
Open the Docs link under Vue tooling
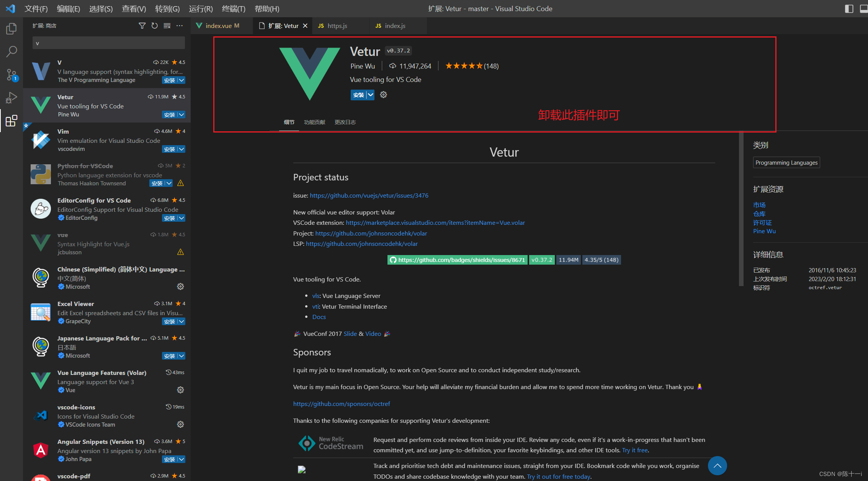pyautogui.click(x=319, y=317)
